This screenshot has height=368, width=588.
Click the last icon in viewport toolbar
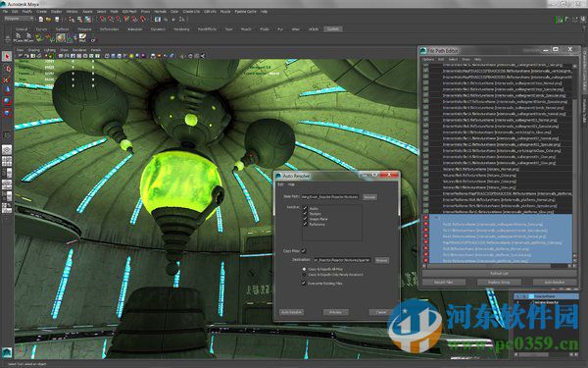point(203,56)
